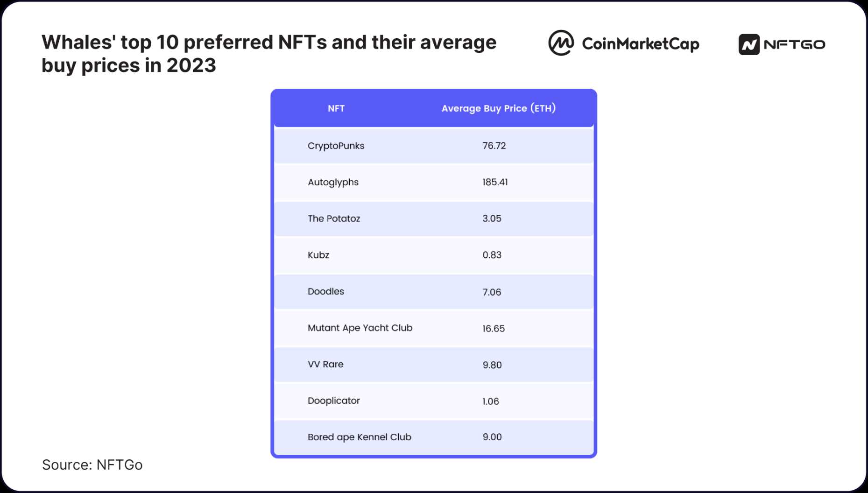Click the Dooplicator row name

click(x=334, y=401)
